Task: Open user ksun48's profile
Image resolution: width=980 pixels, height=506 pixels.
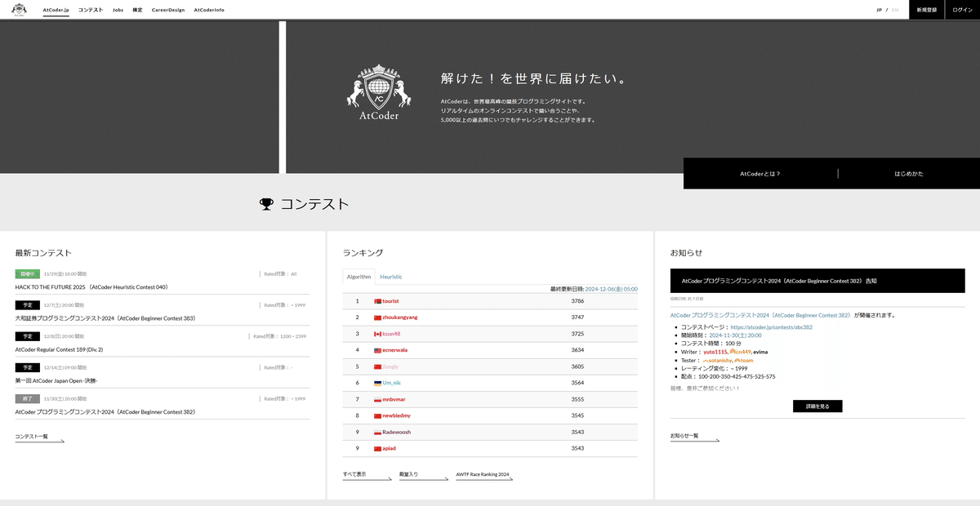Action: (391, 334)
